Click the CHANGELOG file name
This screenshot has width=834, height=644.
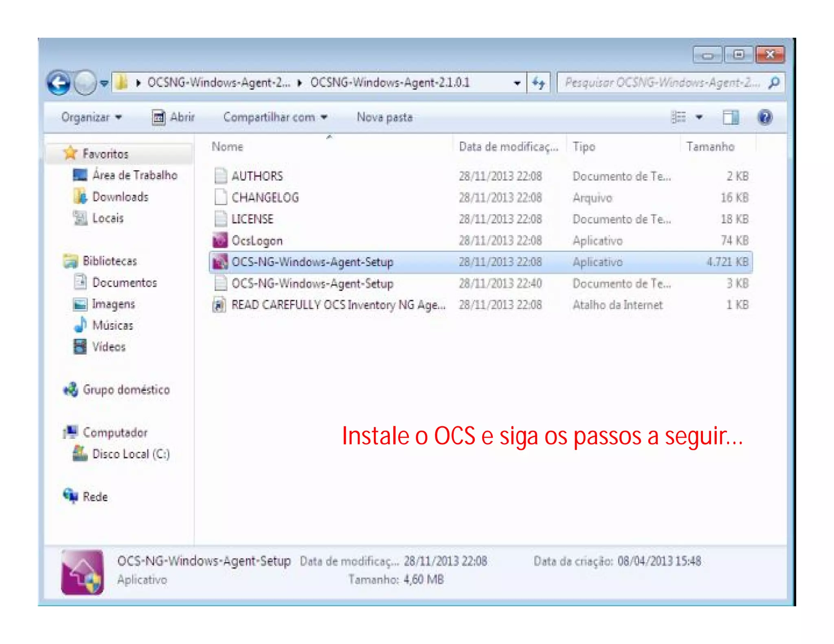click(265, 197)
